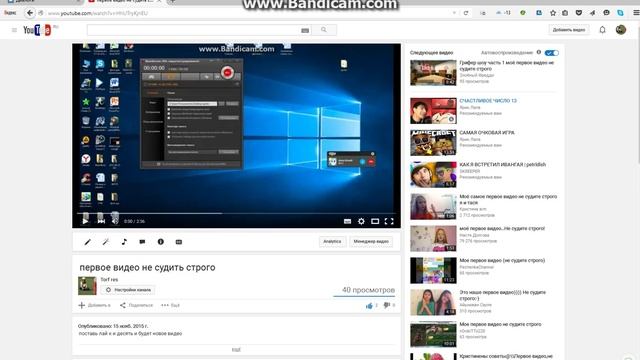This screenshot has width=640, height=360.
Task: Open the magic wand enhancements tool
Action: (106, 242)
